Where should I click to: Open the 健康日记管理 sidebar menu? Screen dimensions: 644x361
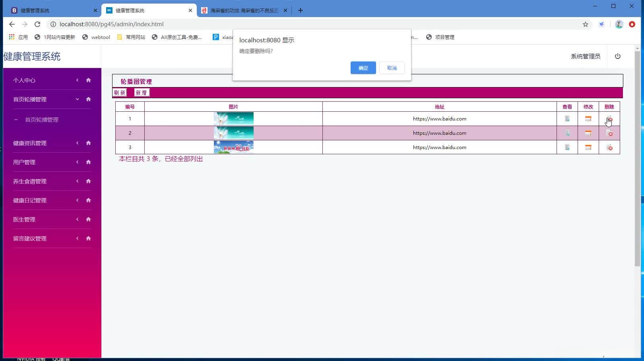coord(30,200)
